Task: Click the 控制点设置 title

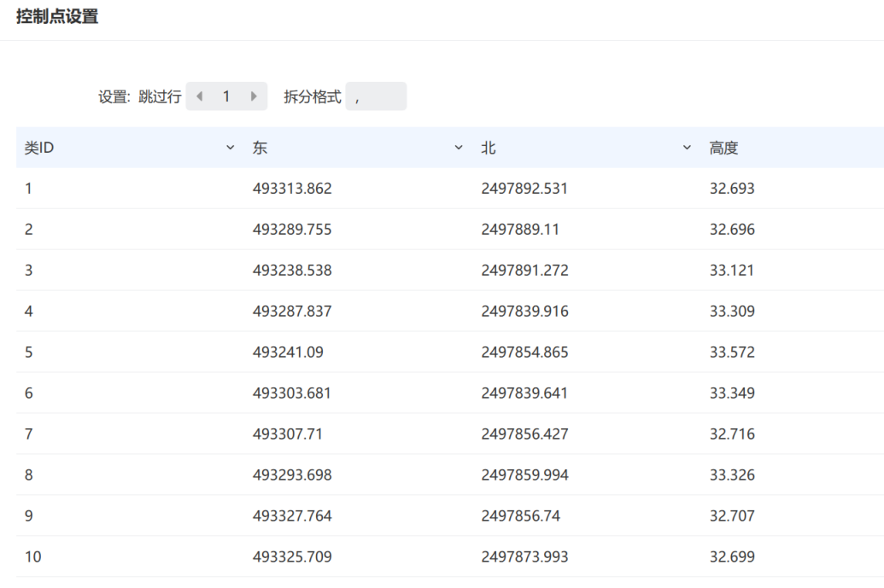Action: (x=57, y=16)
